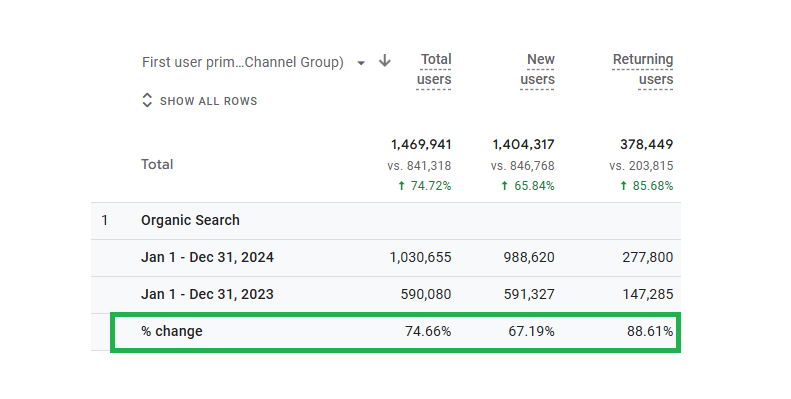Viewport: 791px width, 399px height.
Task: Click the SHOW ALL ROWS expand icon
Action: click(147, 100)
